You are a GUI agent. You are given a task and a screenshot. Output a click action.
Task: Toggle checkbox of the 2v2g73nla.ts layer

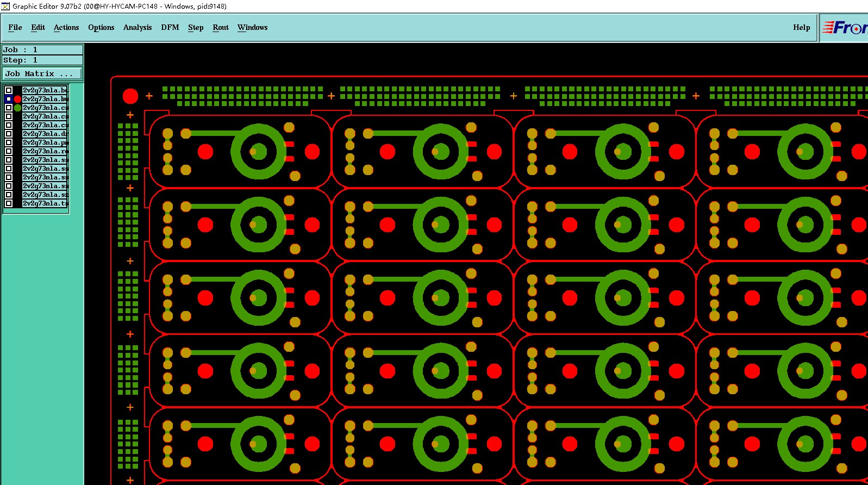coord(9,203)
